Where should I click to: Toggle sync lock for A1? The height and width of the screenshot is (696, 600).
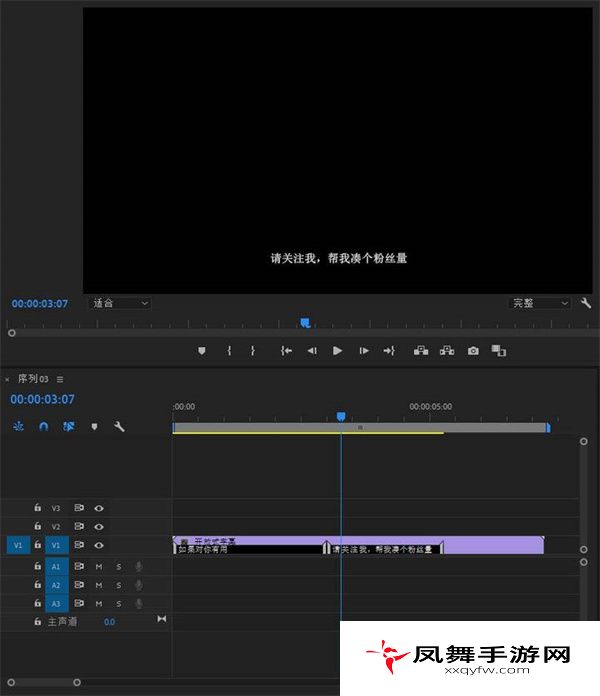[x=79, y=566]
